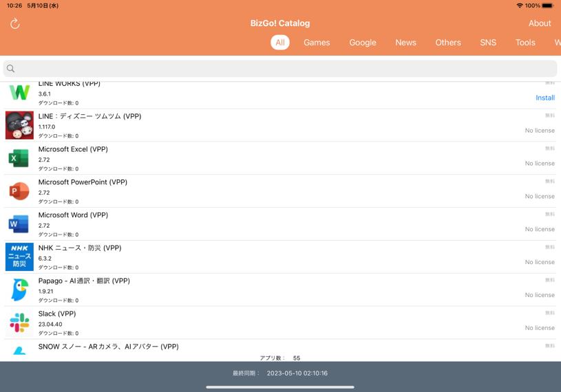This screenshot has width=561, height=392.
Task: Tap the LINE Disney Tsum Tsum icon
Action: click(19, 125)
